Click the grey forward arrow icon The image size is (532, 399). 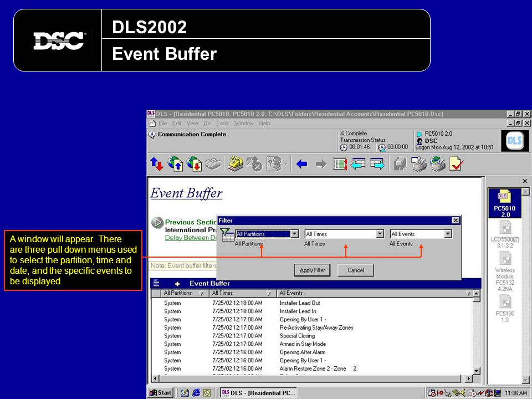tap(321, 165)
